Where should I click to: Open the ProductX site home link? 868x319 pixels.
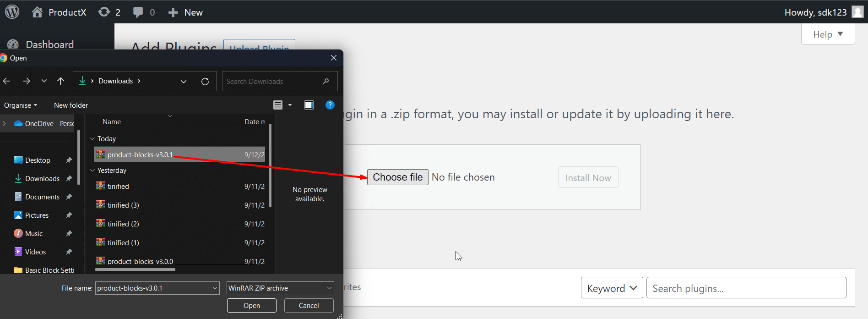(x=59, y=12)
